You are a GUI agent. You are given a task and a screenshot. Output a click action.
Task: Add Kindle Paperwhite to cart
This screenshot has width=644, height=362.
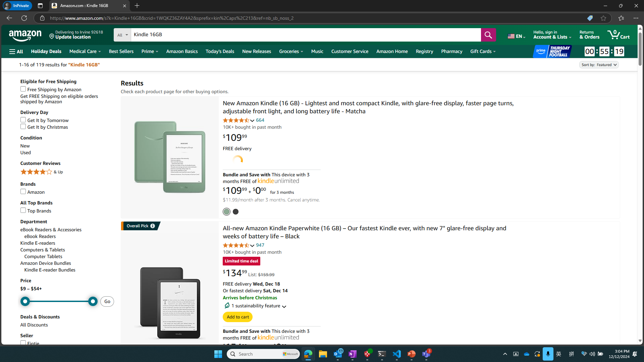tap(237, 317)
